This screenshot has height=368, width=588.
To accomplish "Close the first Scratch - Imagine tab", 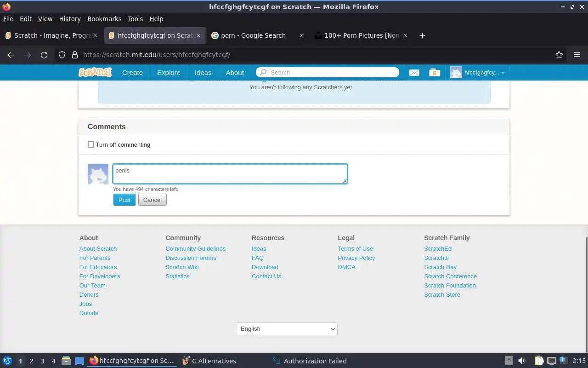I will pyautogui.click(x=95, y=35).
